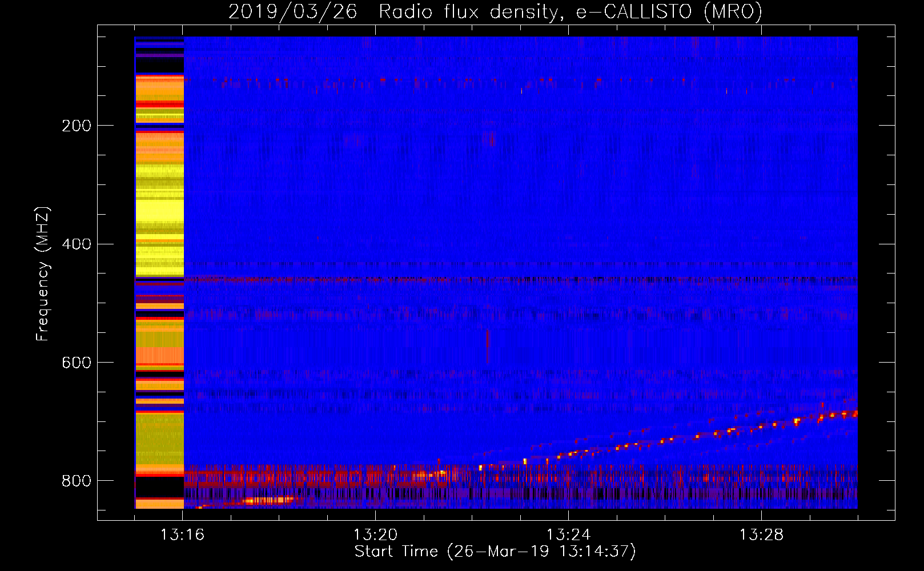The width and height of the screenshot is (924, 571).
Task: Click the 13:16 time tick label
Action: 182,535
